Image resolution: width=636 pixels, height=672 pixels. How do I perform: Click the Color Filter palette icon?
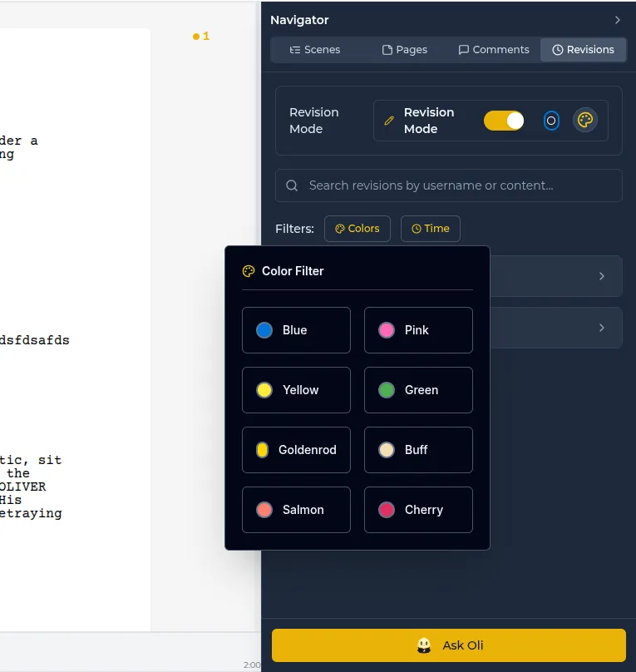tap(249, 271)
